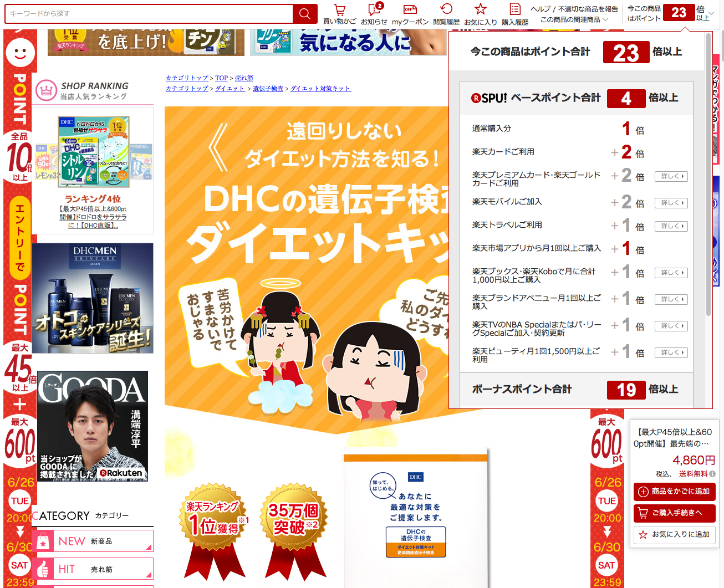Image resolution: width=724 pixels, height=588 pixels.
Task: Click ヘルプ help link
Action: coord(541,9)
